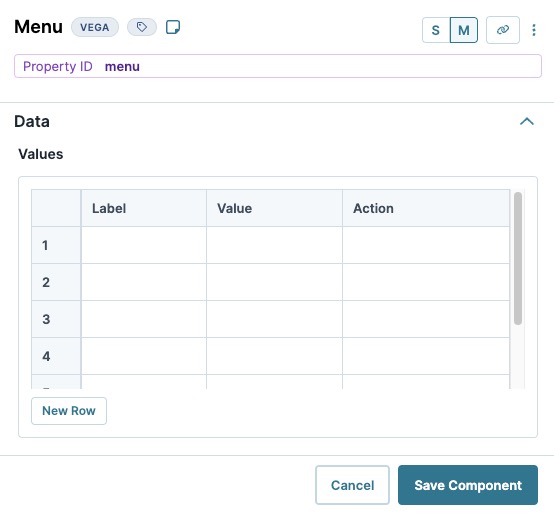This screenshot has width=554, height=522.
Task: Select row number 4 header
Action: coord(56,356)
